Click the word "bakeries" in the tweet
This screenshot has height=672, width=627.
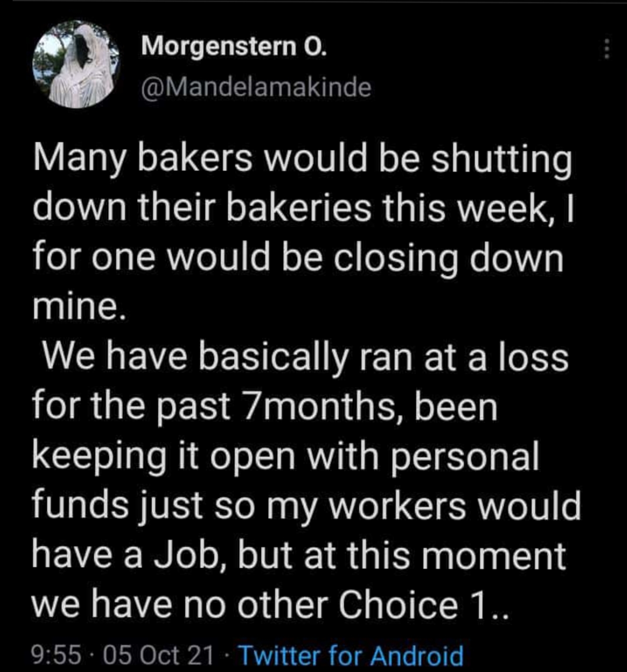point(298,208)
